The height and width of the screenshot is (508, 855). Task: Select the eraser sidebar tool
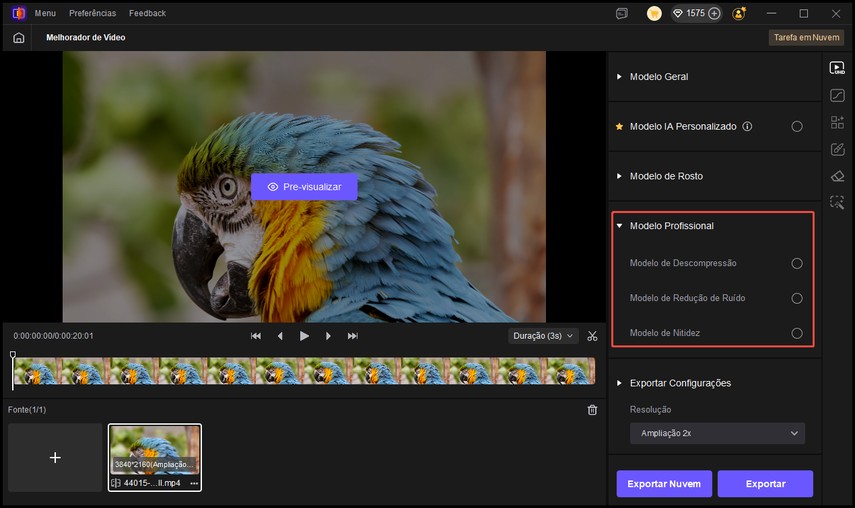tap(837, 176)
